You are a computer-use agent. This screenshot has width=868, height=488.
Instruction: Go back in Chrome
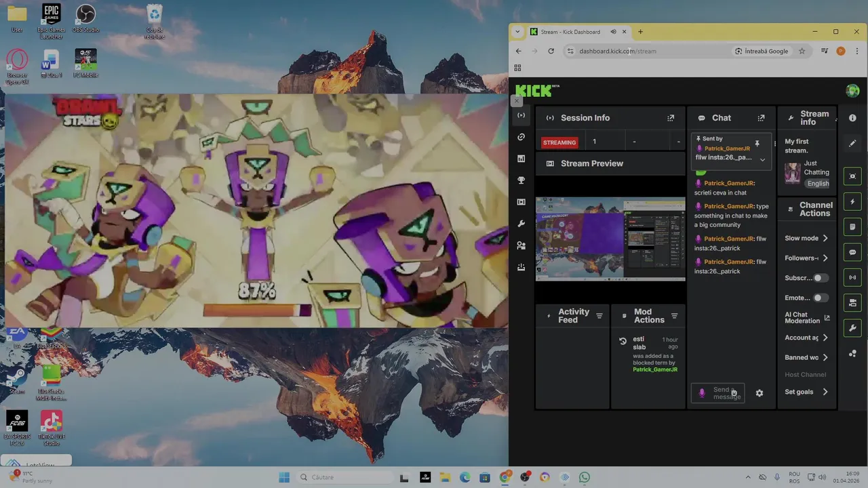click(518, 51)
